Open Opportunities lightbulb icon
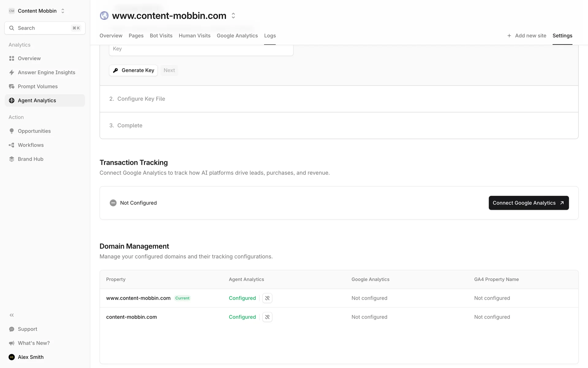Screen dimensions: 588x368 tap(12, 131)
